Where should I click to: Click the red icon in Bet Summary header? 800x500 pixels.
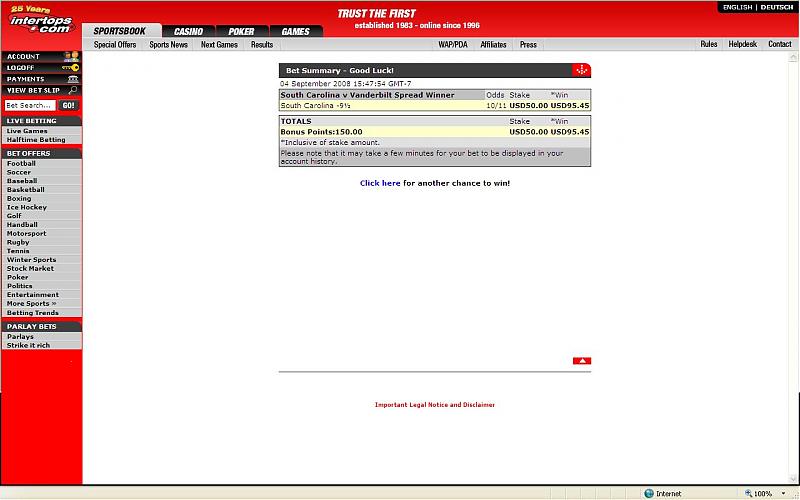[x=581, y=70]
